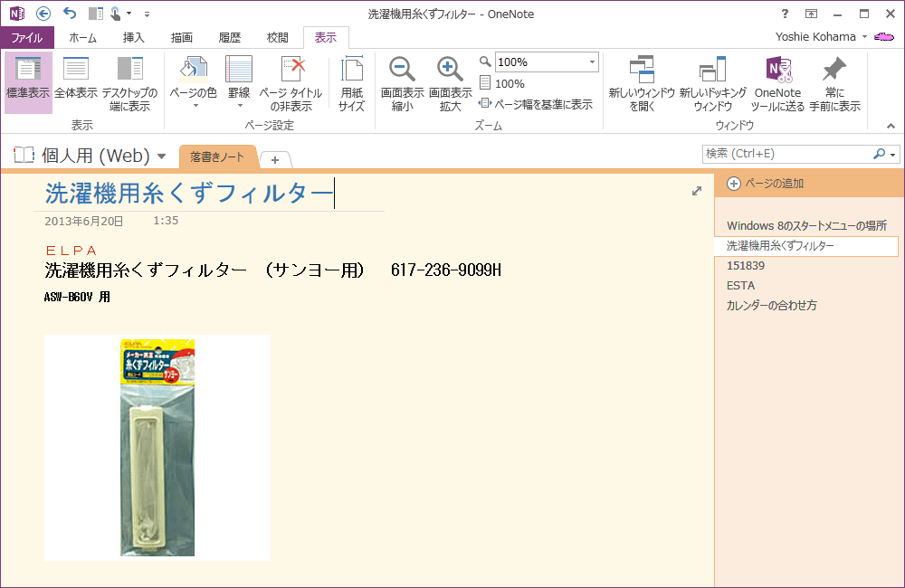Click the pink account picture icon
The image size is (905, 588).
[883, 37]
